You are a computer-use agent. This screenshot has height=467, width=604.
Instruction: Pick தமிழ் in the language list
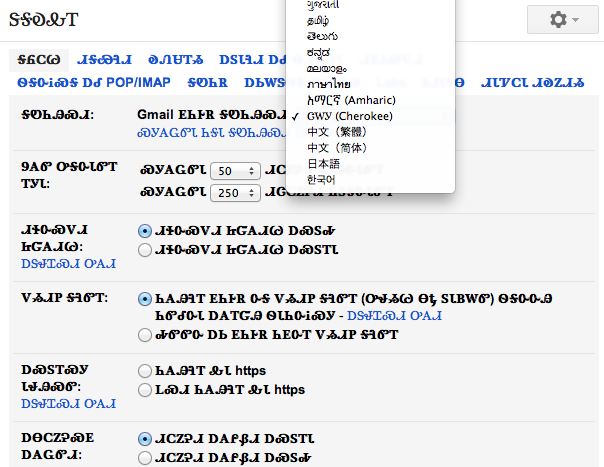click(321, 20)
